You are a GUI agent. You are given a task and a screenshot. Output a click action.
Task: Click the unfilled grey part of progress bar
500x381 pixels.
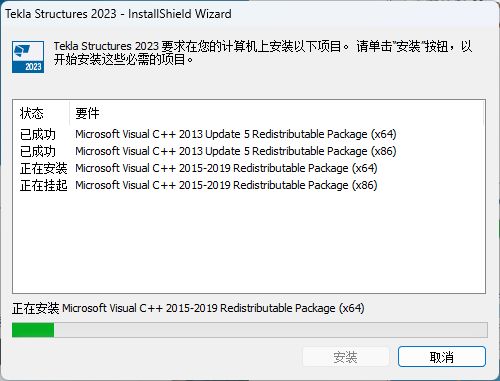point(271,330)
